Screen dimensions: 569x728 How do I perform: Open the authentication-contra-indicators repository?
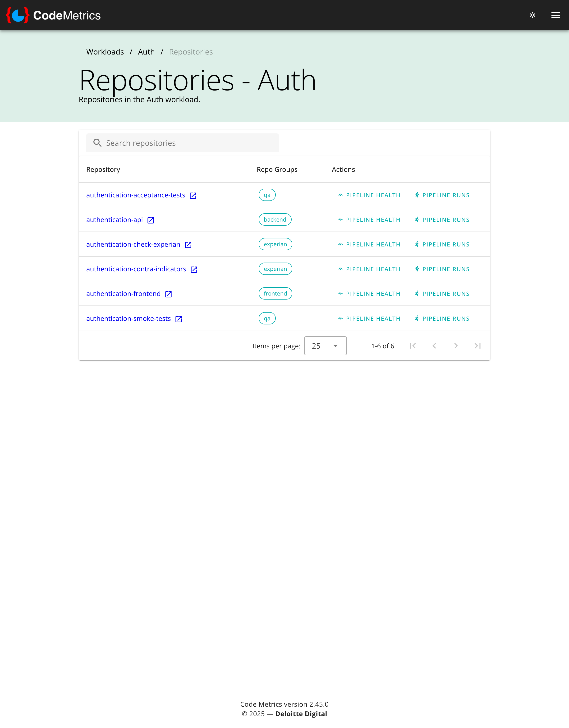pos(136,269)
